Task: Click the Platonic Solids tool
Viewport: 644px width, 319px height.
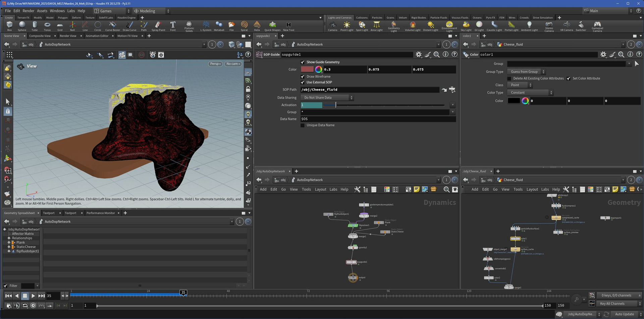Action: click(x=189, y=26)
